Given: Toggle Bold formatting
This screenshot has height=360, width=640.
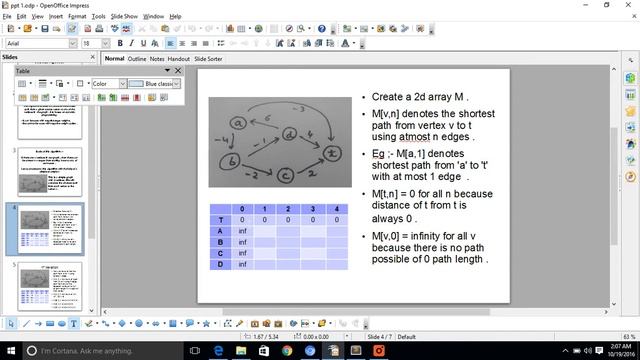Looking at the screenshot, I should (120, 43).
